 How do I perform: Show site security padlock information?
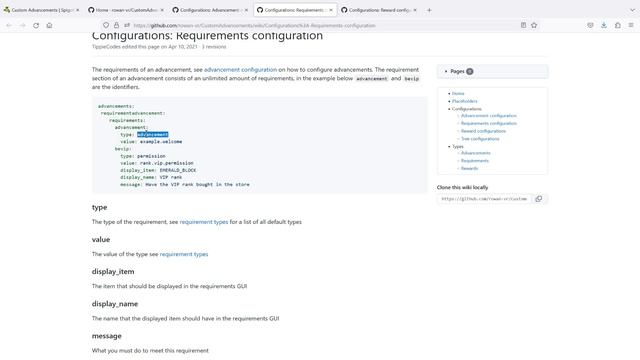click(116, 25)
